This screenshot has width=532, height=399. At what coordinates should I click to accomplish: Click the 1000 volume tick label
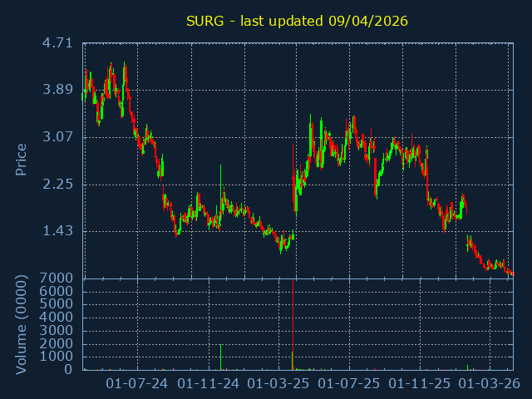click(57, 356)
